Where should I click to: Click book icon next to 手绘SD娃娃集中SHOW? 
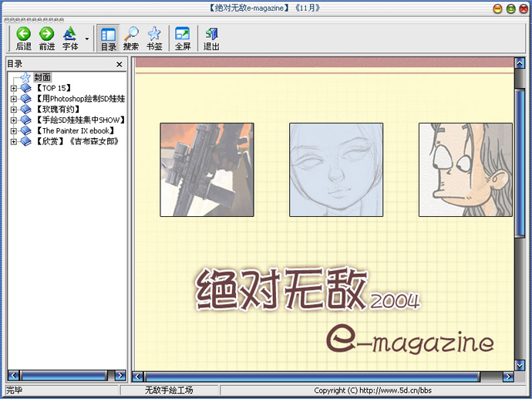pos(25,120)
